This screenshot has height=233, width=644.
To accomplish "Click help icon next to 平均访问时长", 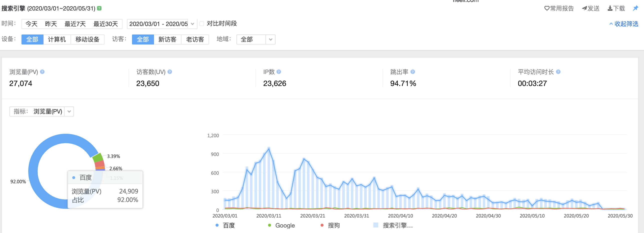I will coord(558,72).
